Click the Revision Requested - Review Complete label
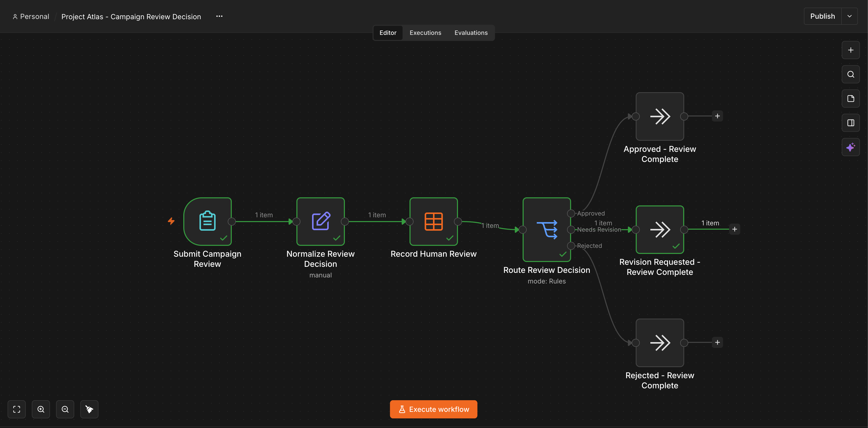This screenshot has height=428, width=868. (x=660, y=267)
